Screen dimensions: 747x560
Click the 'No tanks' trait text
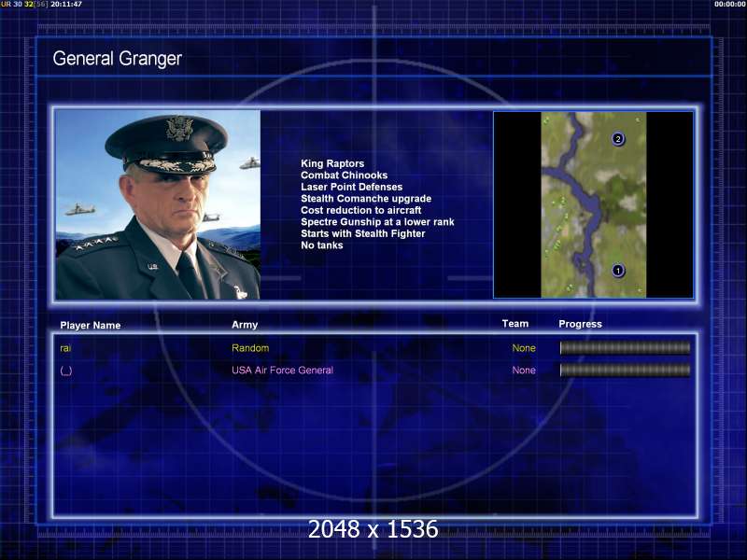(x=321, y=245)
